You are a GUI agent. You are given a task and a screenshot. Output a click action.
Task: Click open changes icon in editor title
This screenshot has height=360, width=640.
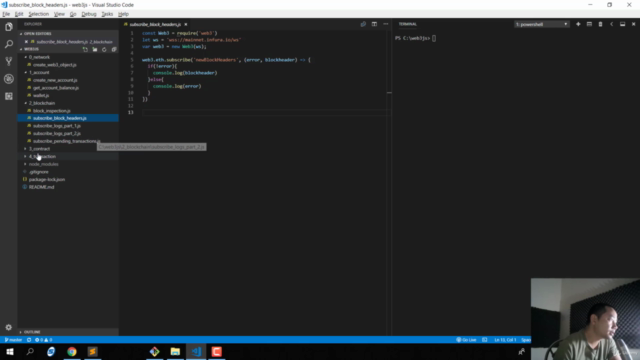click(363, 24)
